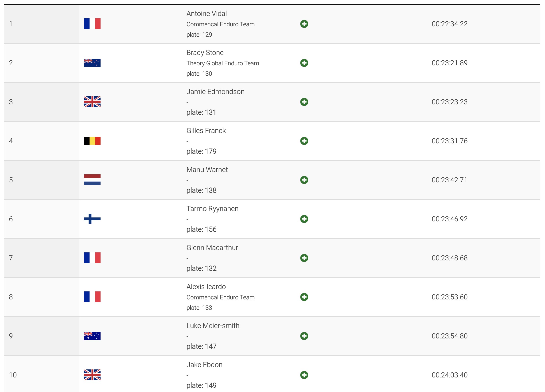The width and height of the screenshot is (545, 392).
Task: Expand Antoine Vidal's result details
Action: 304,24
